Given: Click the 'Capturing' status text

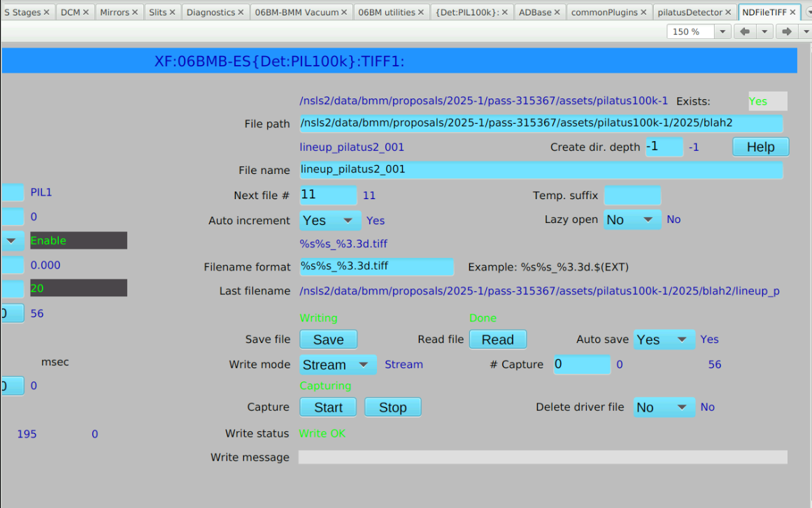Looking at the screenshot, I should 325,386.
